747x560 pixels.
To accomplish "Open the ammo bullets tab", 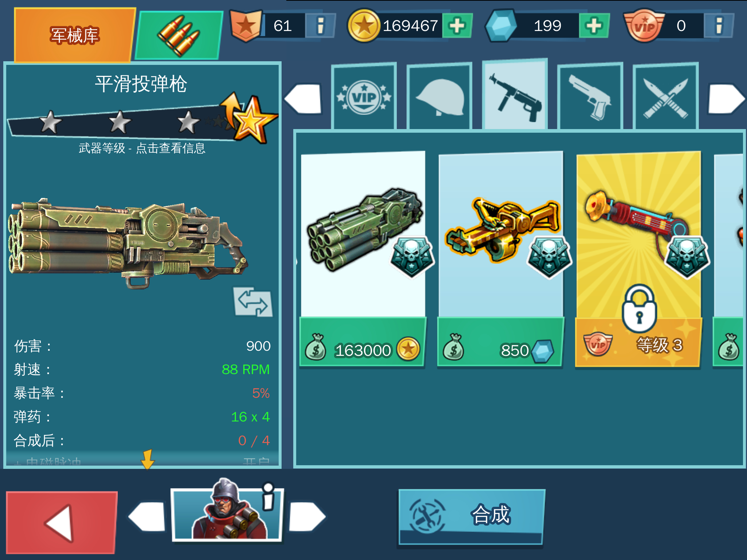I will point(179,35).
